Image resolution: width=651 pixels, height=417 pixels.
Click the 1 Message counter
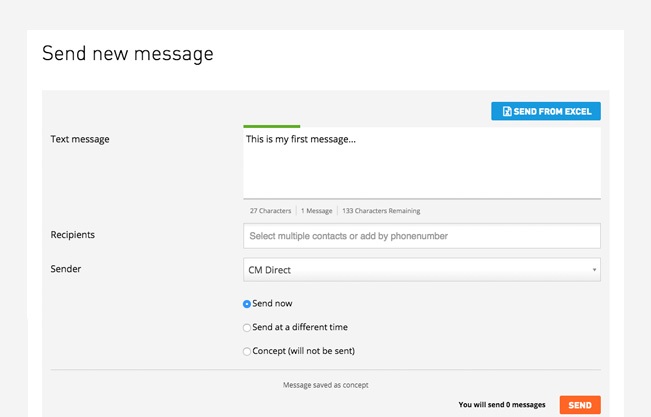(x=316, y=211)
